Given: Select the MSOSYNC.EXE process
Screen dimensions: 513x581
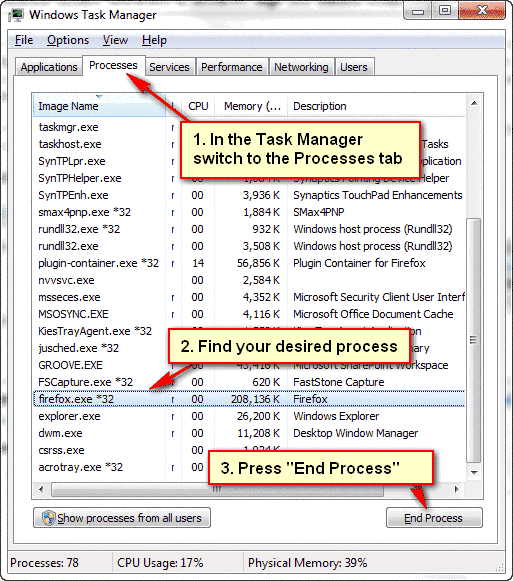Looking at the screenshot, I should (x=249, y=315).
